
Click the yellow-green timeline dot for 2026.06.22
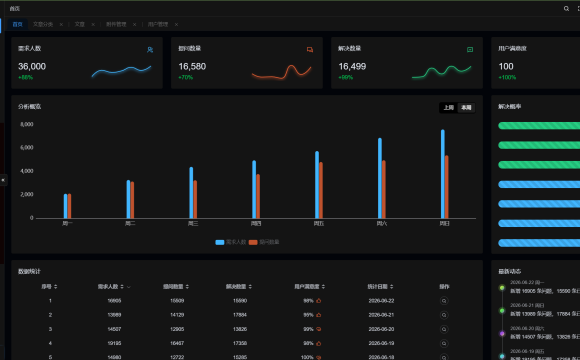(502, 287)
